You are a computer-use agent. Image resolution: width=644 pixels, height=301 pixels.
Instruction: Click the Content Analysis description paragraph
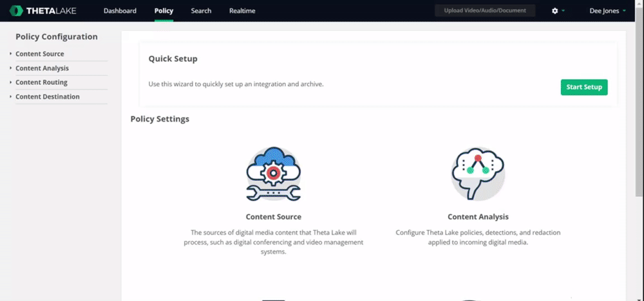[478, 237]
